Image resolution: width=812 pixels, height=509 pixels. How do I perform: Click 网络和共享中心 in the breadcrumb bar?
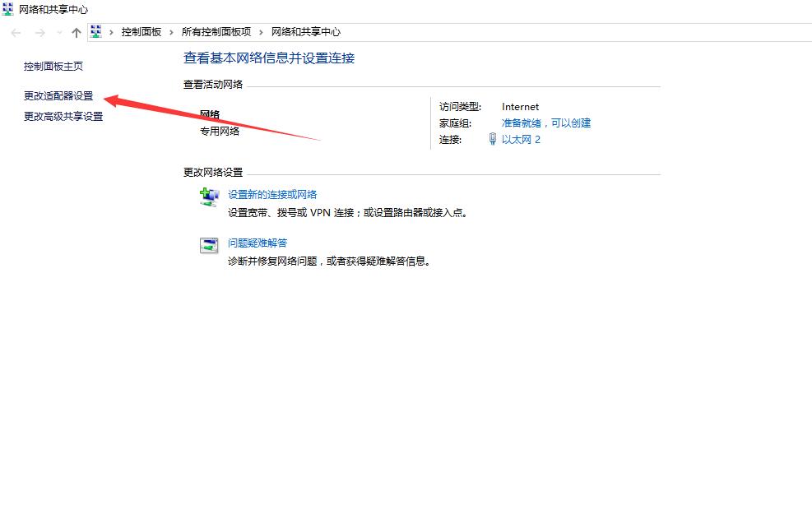coord(306,32)
